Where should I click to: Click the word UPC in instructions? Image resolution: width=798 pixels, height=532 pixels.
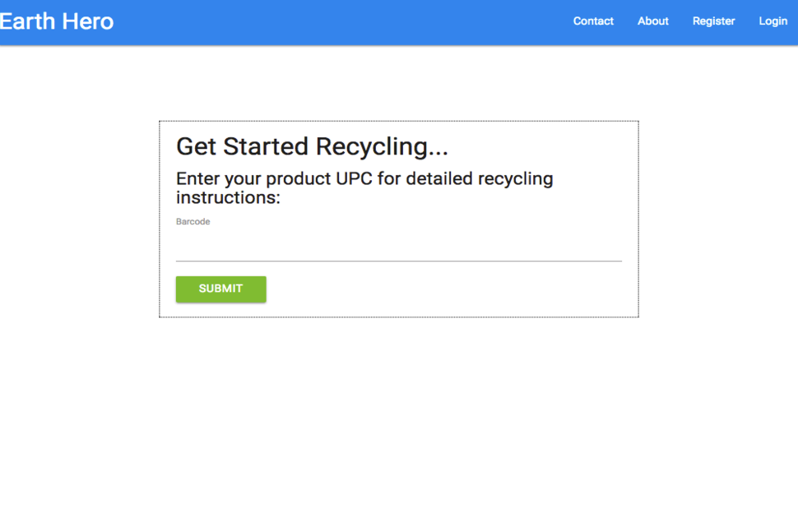[355, 178]
